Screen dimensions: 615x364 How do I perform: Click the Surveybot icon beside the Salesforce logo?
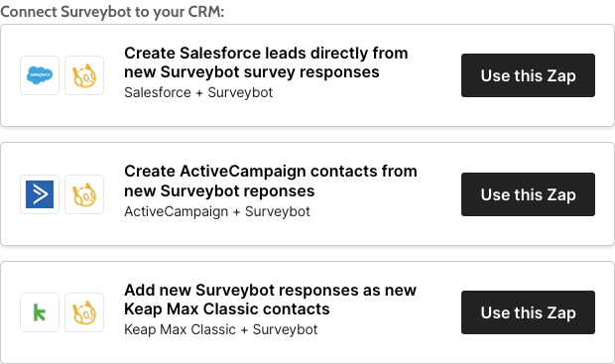(84, 75)
